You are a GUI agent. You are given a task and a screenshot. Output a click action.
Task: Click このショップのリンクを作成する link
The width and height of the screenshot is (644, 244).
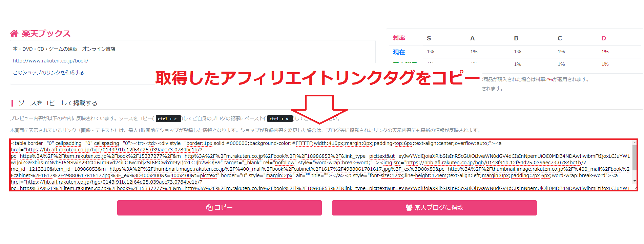tap(48, 73)
